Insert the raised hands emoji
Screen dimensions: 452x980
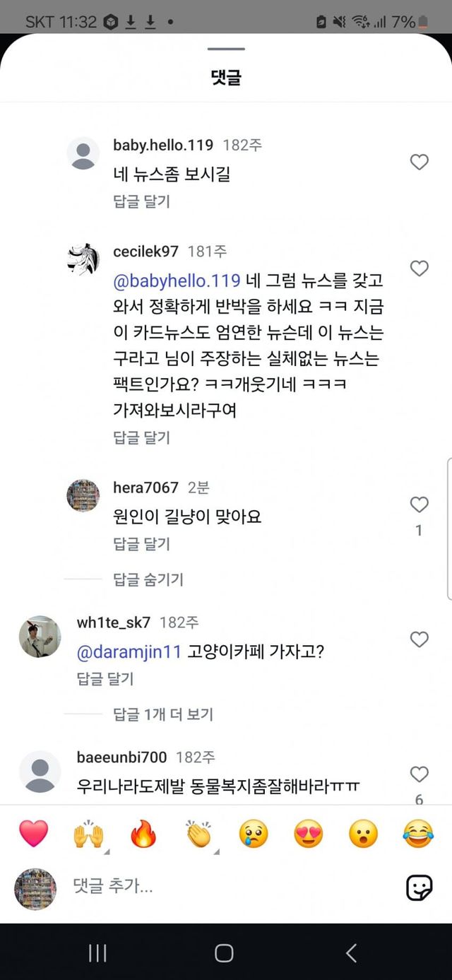88,835
